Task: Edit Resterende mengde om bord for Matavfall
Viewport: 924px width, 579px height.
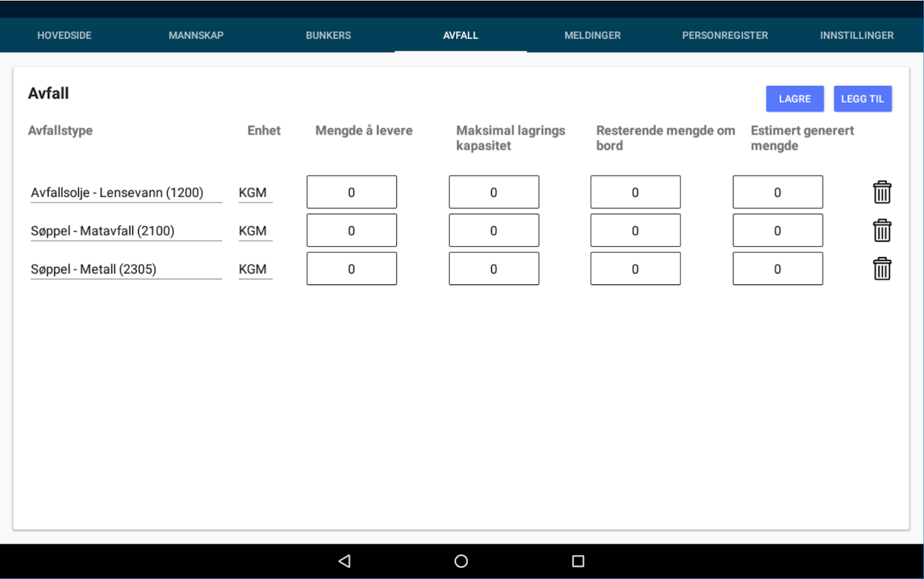Action: 636,231
